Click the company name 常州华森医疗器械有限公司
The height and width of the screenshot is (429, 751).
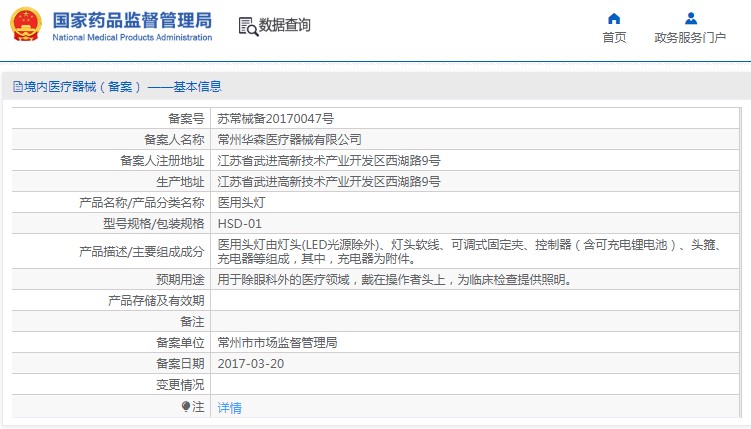pyautogui.click(x=289, y=139)
